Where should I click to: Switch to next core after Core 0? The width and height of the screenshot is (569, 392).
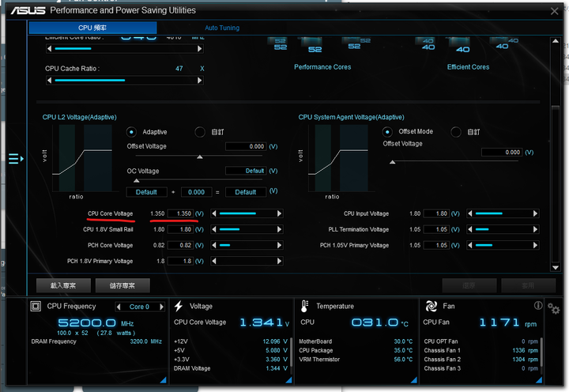coord(161,307)
